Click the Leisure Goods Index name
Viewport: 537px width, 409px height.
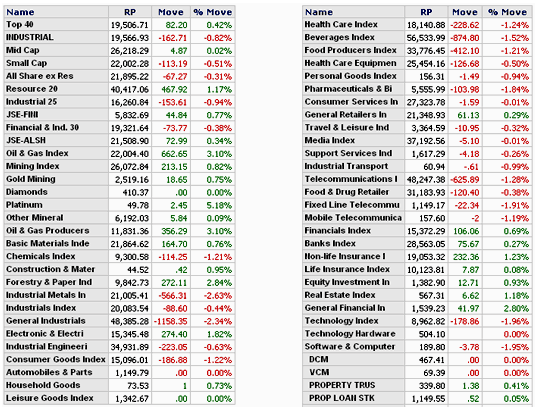(50, 398)
